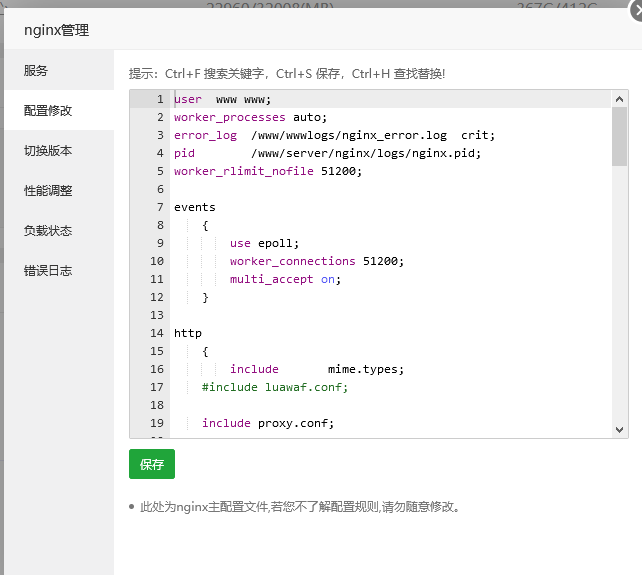
Task: Click the editor vertical scrollbar thumb
Action: [619, 137]
